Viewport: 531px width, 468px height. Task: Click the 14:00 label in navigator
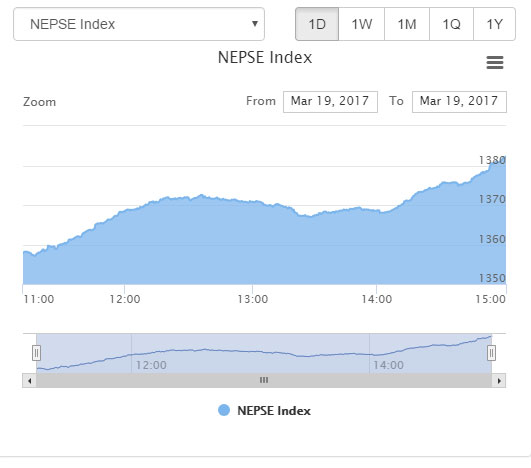click(x=388, y=365)
